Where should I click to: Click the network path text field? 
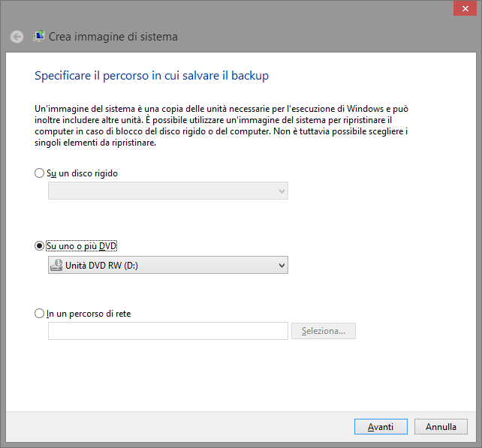pos(167,331)
